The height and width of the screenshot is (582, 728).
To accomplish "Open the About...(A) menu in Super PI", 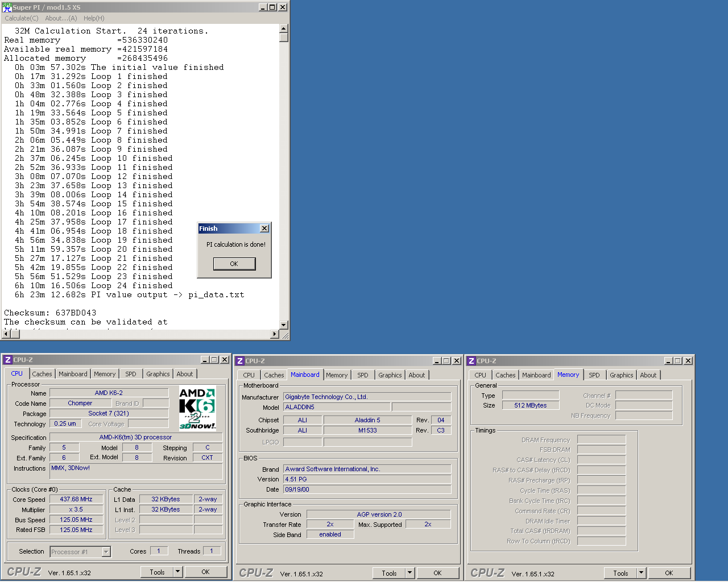I will 61,18.
